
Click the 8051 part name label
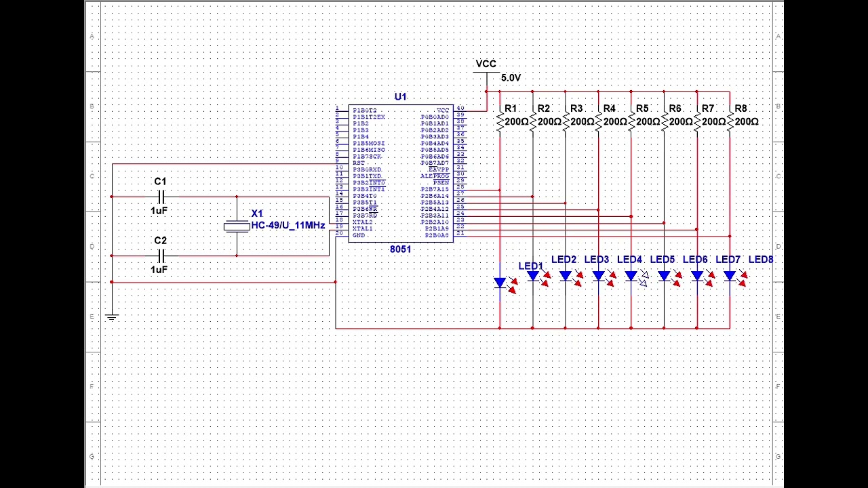click(400, 249)
